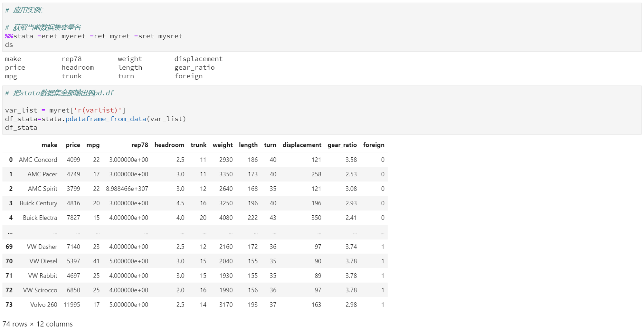
Task: Click the 'headroom' column header
Action: [169, 145]
